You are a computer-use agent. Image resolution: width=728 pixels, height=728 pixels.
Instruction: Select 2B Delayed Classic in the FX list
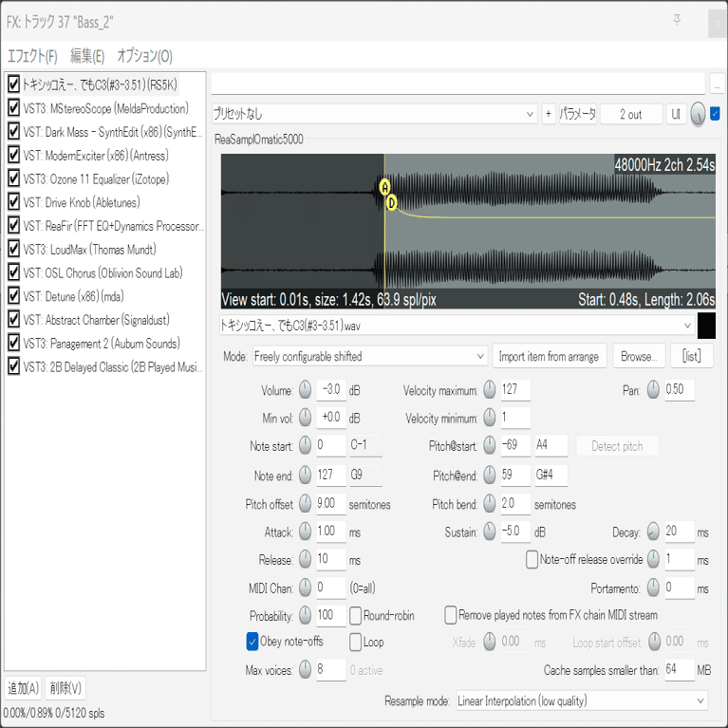click(112, 367)
